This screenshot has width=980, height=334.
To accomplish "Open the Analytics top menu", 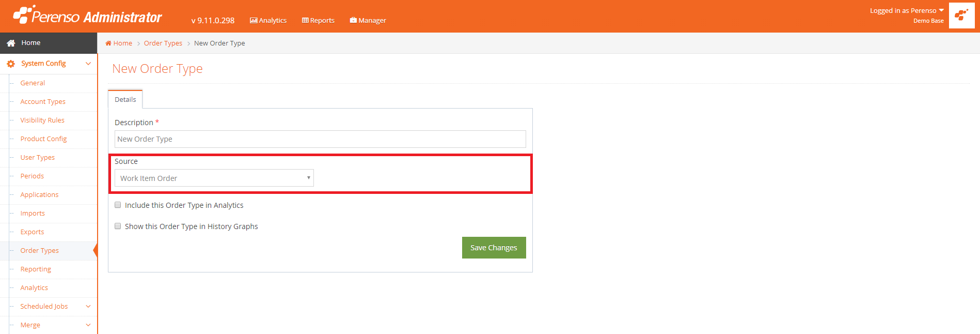I will pos(268,20).
